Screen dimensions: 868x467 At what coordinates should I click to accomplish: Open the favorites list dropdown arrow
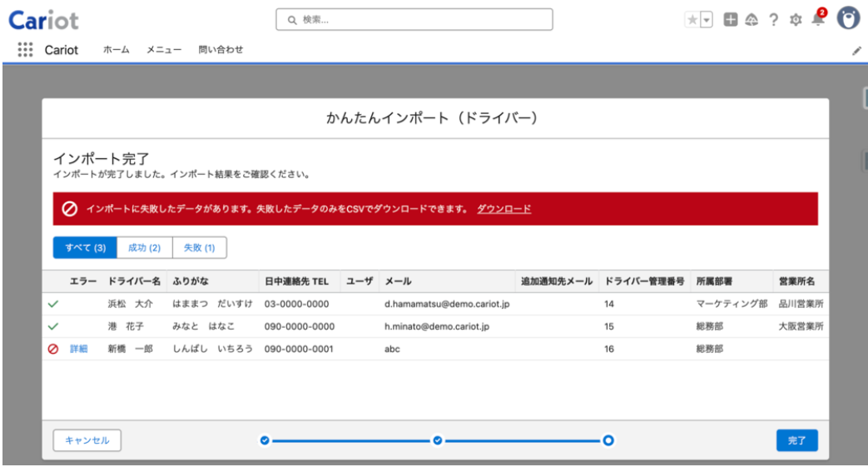[707, 20]
